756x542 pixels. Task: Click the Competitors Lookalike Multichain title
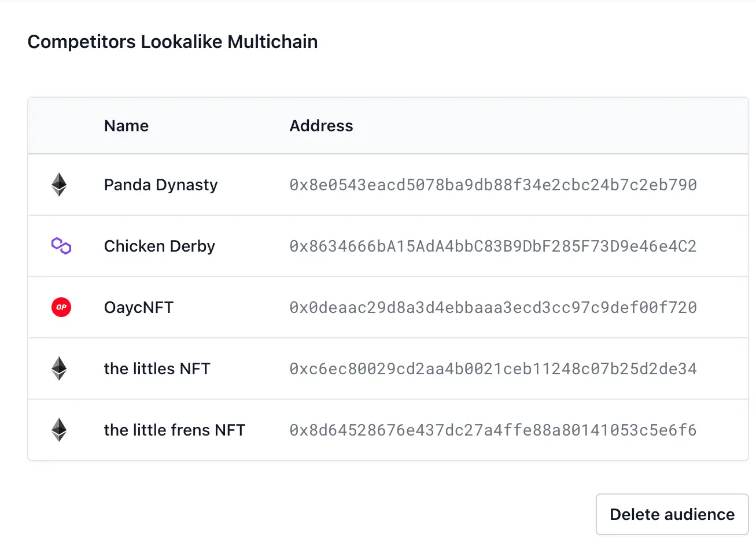tap(172, 42)
